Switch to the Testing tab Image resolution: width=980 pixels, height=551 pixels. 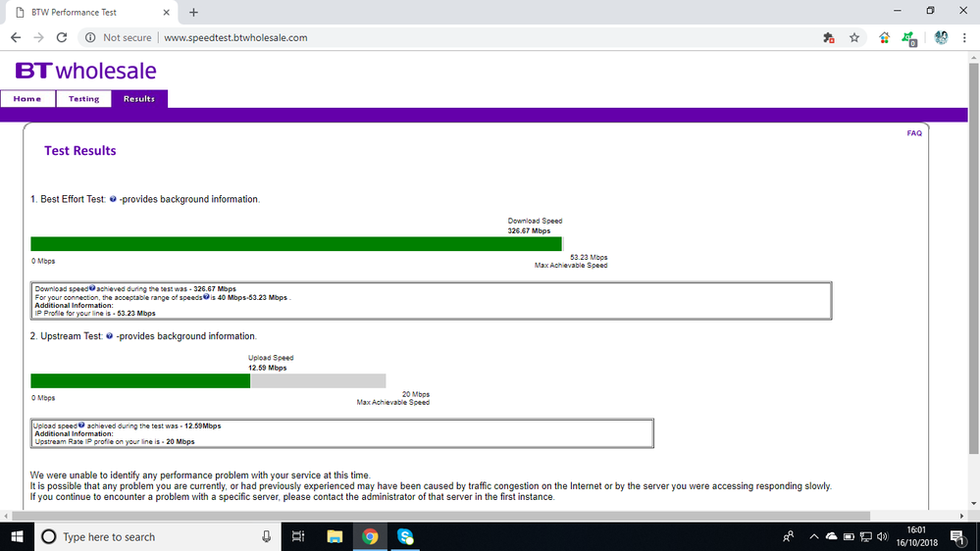click(x=83, y=99)
